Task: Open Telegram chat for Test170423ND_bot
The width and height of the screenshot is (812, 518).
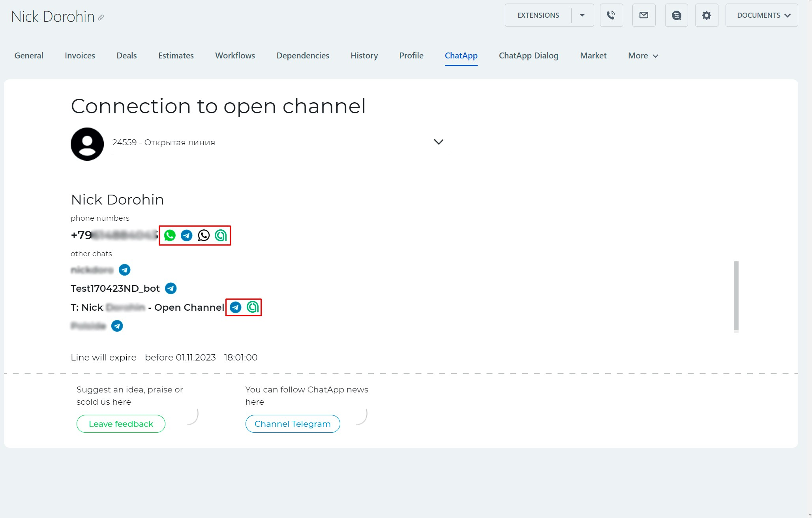Action: (x=171, y=289)
